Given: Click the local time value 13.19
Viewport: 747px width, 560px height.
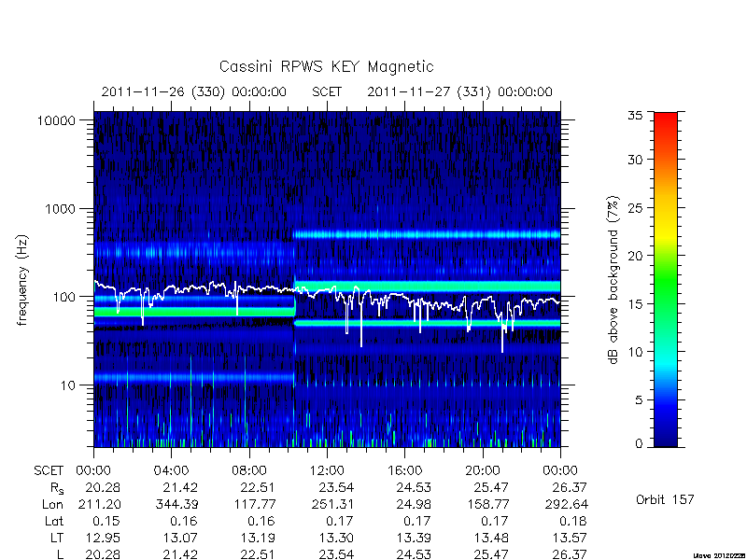Looking at the screenshot, I should 258,539.
